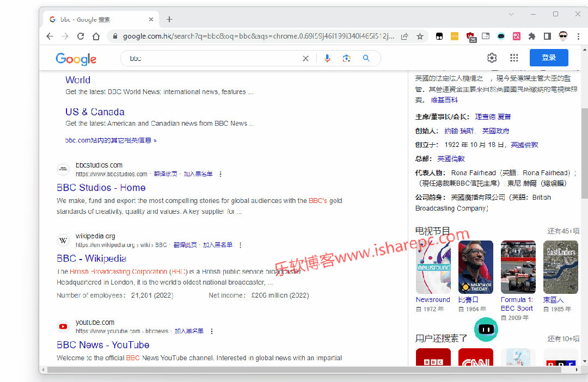Screen dimensions: 588x382
Task: Toggle the browser side panel icon
Action: click(547, 36)
